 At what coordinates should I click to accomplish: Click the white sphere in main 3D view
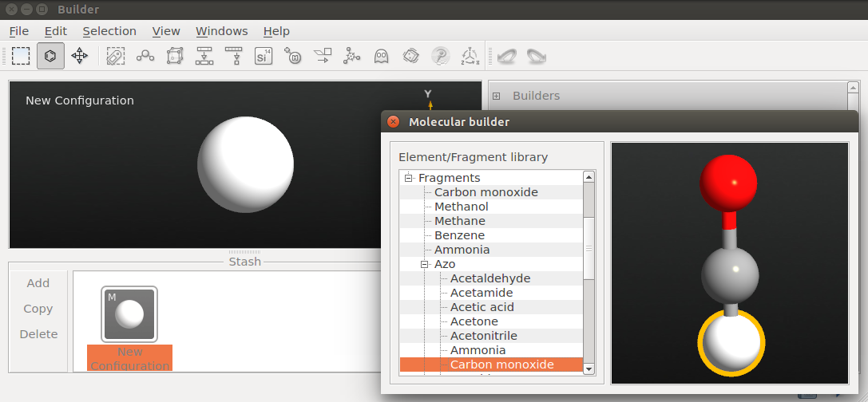pyautogui.click(x=246, y=164)
